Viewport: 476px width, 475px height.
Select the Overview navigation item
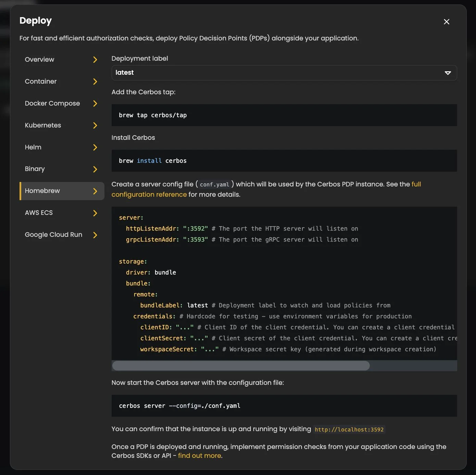click(39, 60)
